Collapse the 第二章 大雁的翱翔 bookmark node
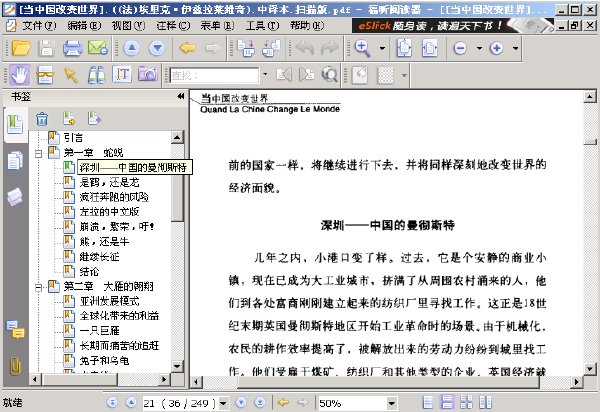 38,287
